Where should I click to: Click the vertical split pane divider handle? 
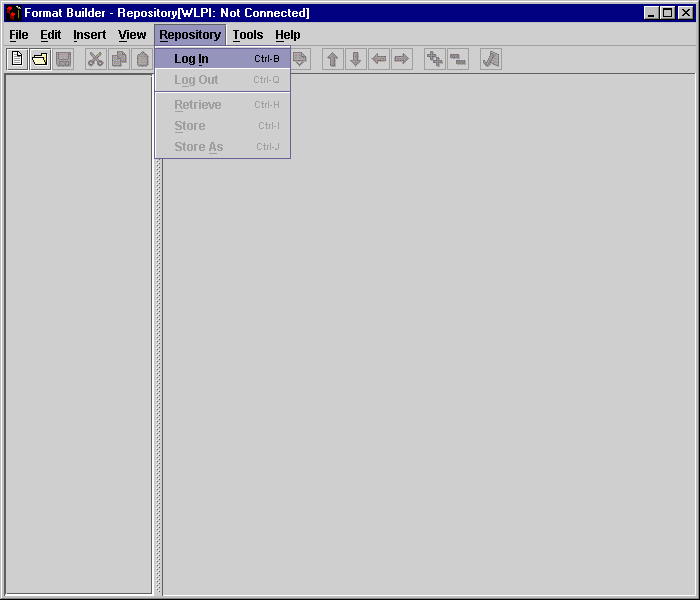tap(158, 377)
